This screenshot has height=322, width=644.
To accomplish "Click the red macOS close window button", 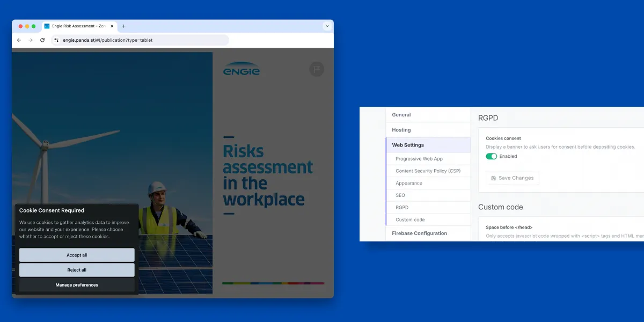I will (21, 26).
